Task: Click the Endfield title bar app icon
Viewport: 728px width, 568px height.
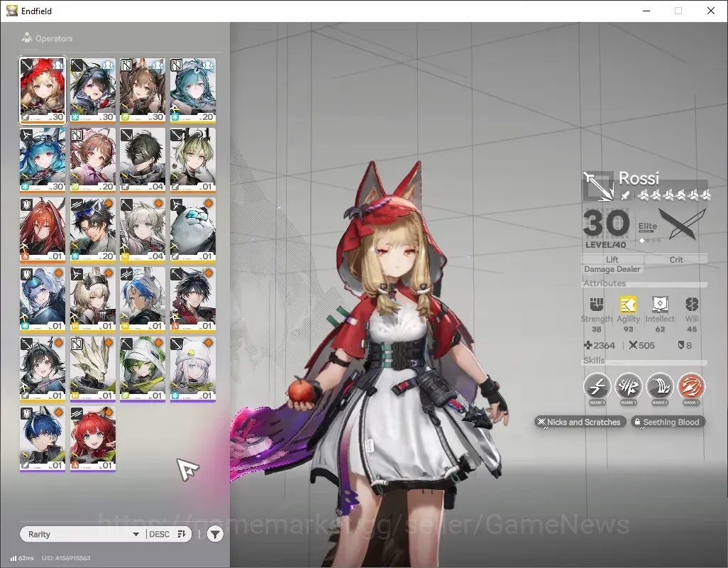Action: tap(11, 11)
